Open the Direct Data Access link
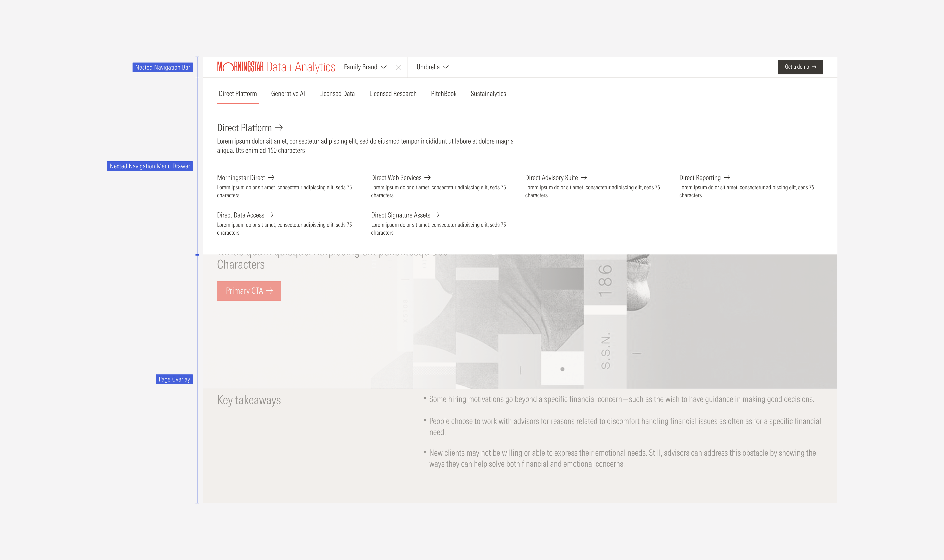The width and height of the screenshot is (944, 560). [240, 215]
